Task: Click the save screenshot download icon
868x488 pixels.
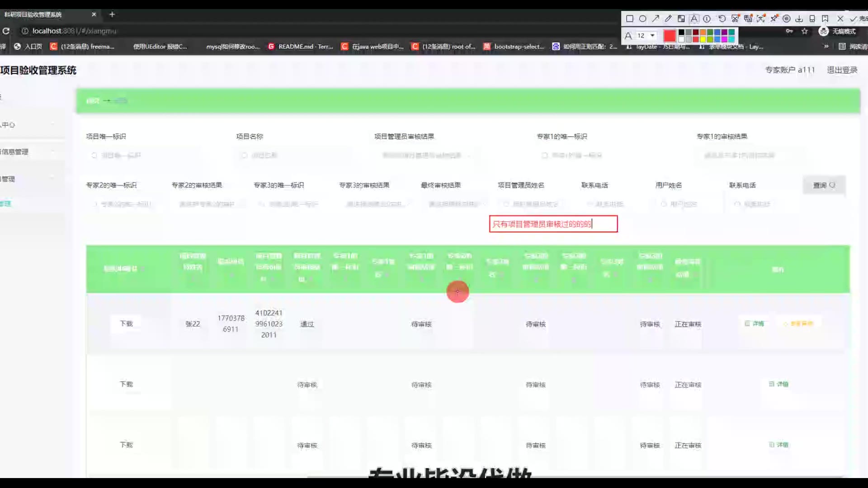Action: (799, 19)
